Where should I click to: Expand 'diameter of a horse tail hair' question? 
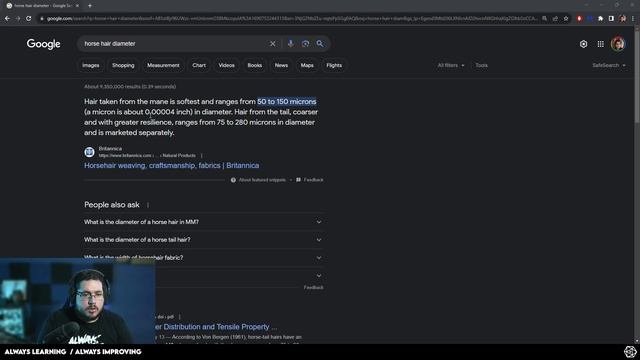pos(203,240)
